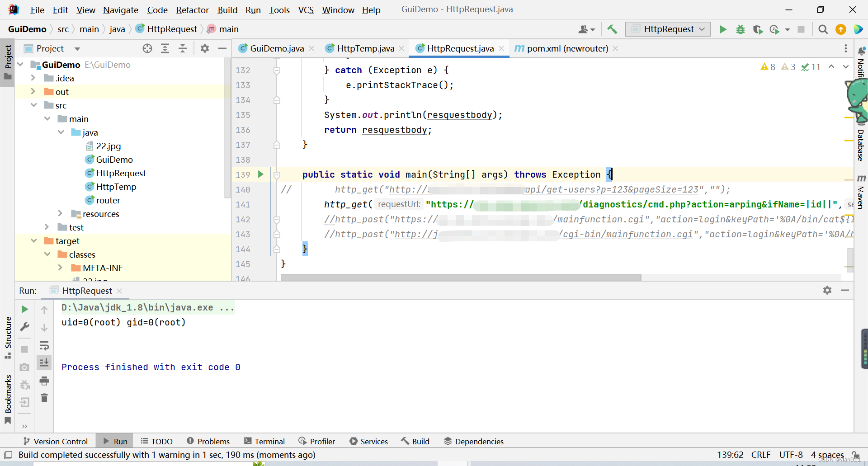Click the CRLF line separator selector
The width and height of the screenshot is (868, 466).
761,455
